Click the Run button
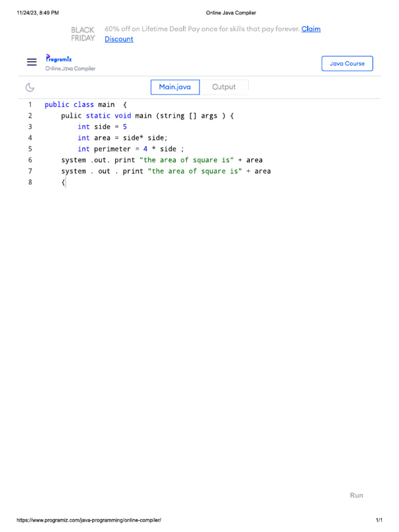The height and width of the screenshot is (532, 399). click(356, 495)
